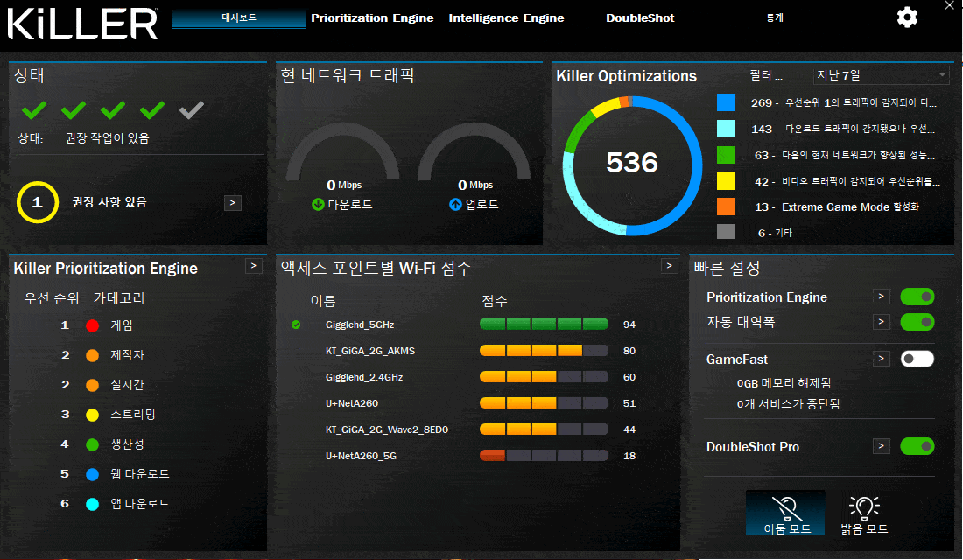Click the 0개 서비스가 중단됨 text
Screen dimensions: 963x560
click(x=788, y=404)
